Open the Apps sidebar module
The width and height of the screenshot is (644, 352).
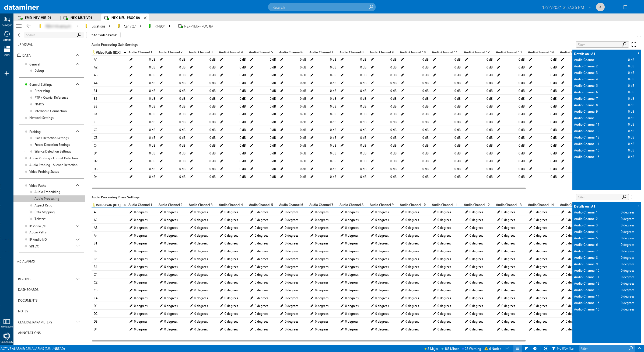click(7, 50)
